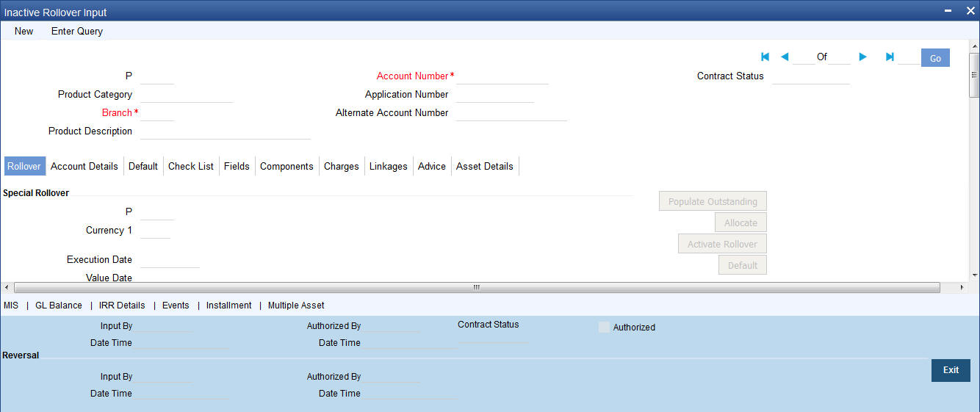Click the Exit button
980x412 pixels.
click(x=951, y=370)
